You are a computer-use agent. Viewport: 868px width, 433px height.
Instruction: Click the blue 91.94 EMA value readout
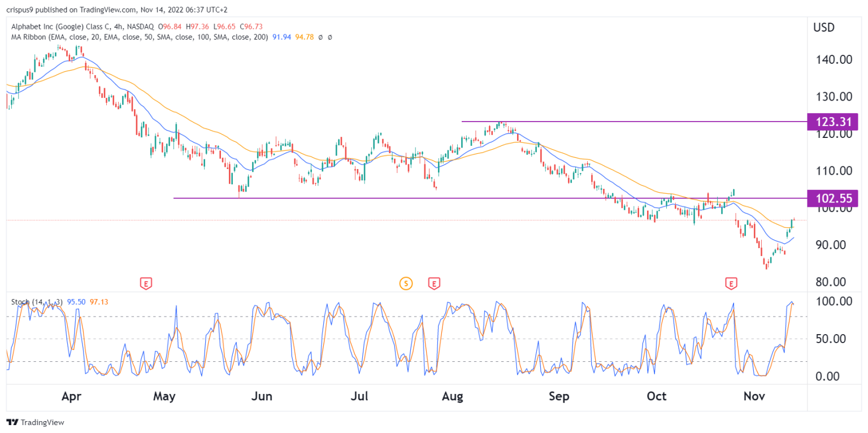(x=283, y=37)
